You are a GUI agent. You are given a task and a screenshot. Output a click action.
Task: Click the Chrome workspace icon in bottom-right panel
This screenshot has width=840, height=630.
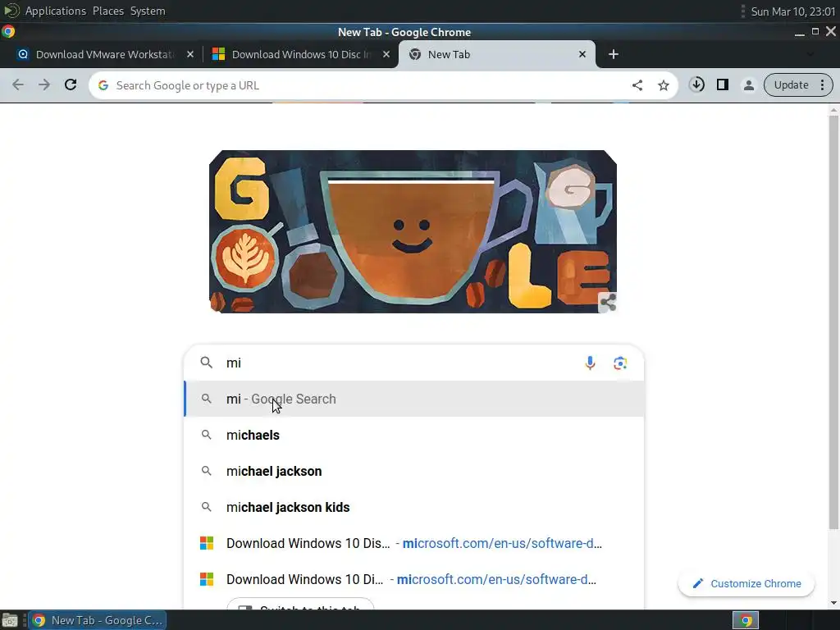coord(746,620)
